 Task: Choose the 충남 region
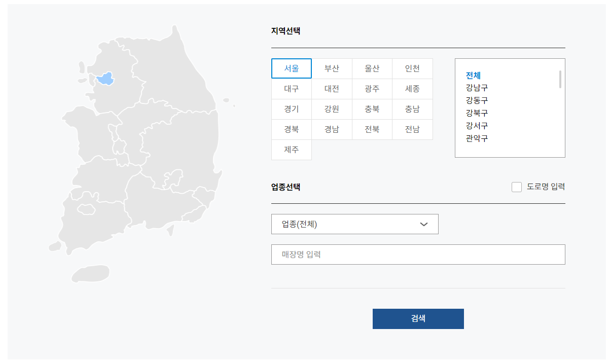tap(412, 109)
